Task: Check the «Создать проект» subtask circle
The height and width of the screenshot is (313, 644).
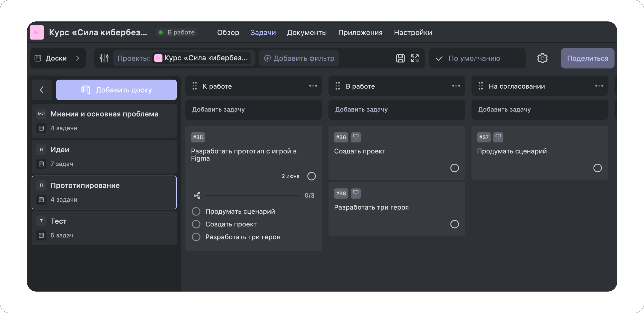Action: [196, 224]
